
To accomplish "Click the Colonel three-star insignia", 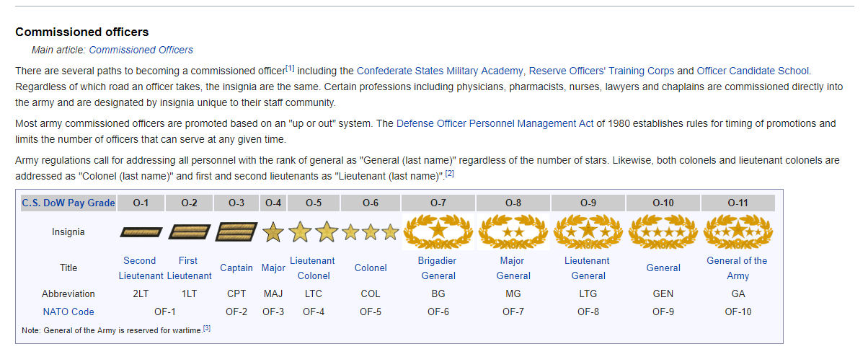I will (x=371, y=232).
